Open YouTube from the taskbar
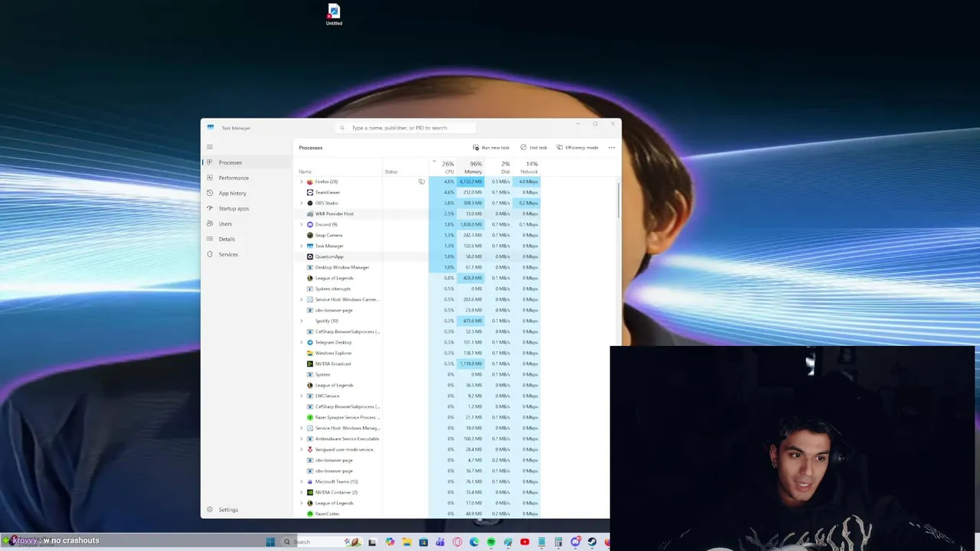 coord(524,542)
